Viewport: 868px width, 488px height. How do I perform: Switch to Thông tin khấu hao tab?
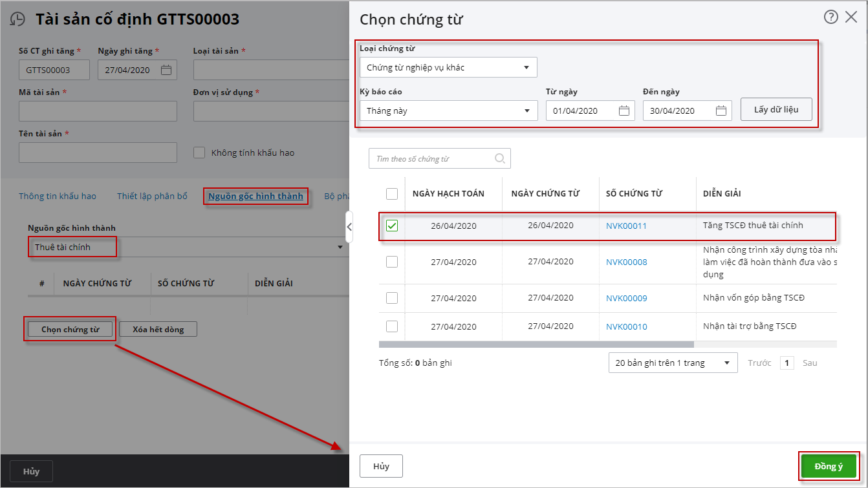(x=58, y=196)
